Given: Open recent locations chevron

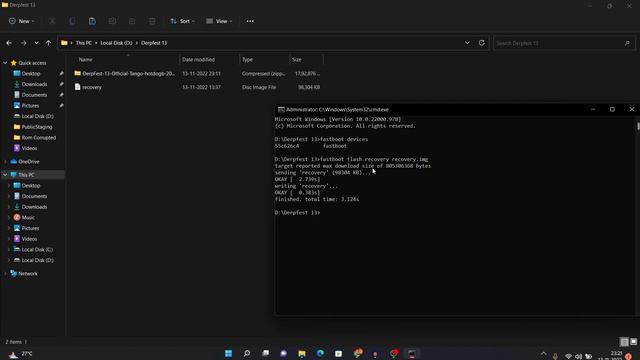Looking at the screenshot, I should pyautogui.click(x=36, y=43).
